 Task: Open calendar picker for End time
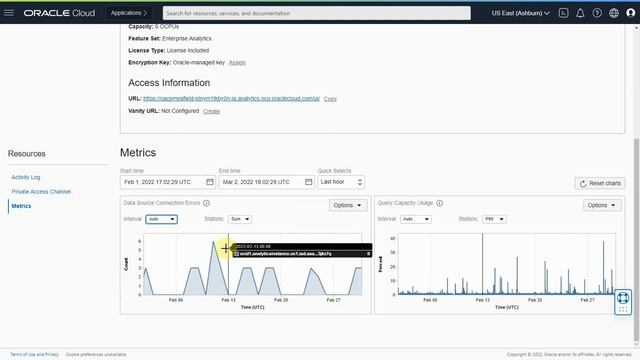coord(309,182)
